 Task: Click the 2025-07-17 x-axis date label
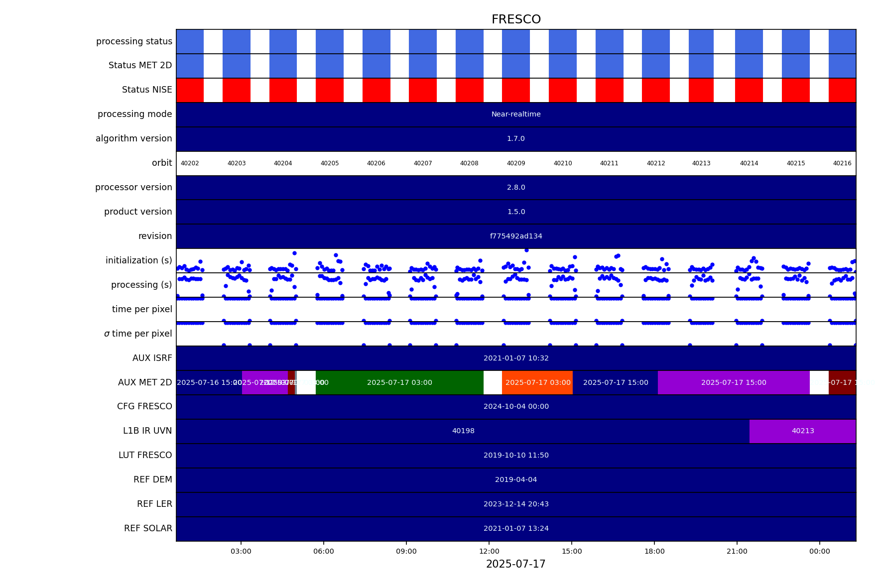(516, 564)
